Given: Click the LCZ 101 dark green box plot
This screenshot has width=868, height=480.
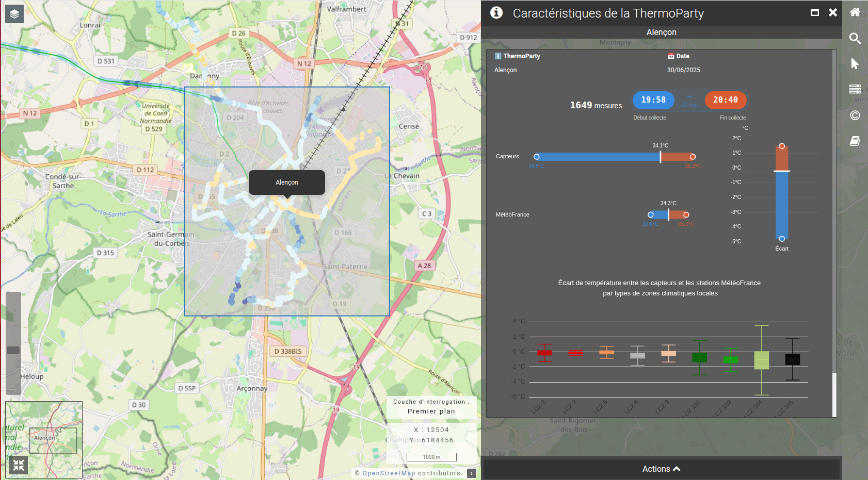Looking at the screenshot, I should (700, 357).
